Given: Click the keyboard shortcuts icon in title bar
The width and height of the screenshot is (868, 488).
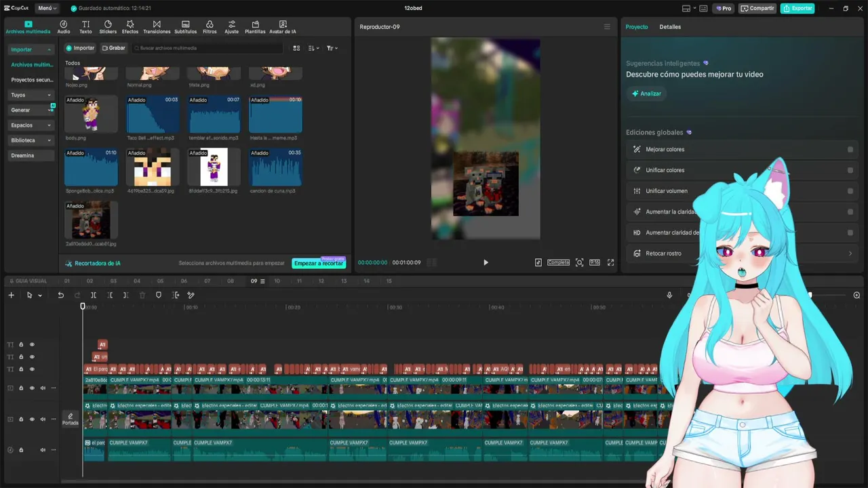Looking at the screenshot, I should [703, 8].
